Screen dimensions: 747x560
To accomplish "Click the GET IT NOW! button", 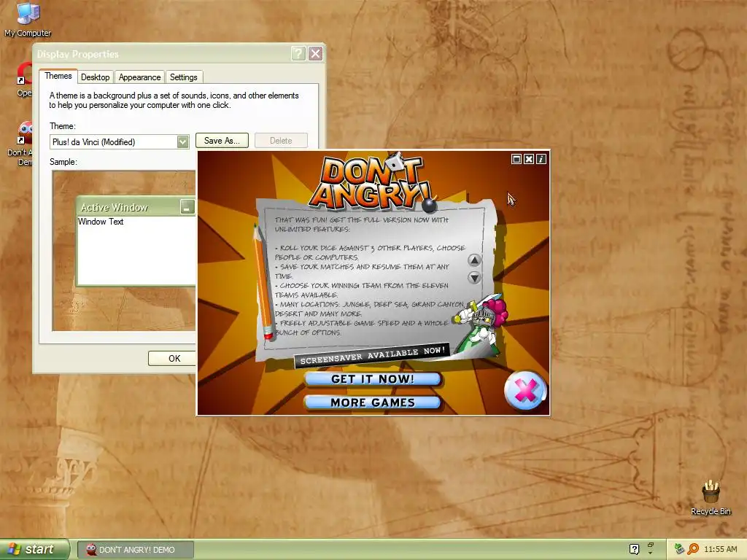I will click(373, 379).
